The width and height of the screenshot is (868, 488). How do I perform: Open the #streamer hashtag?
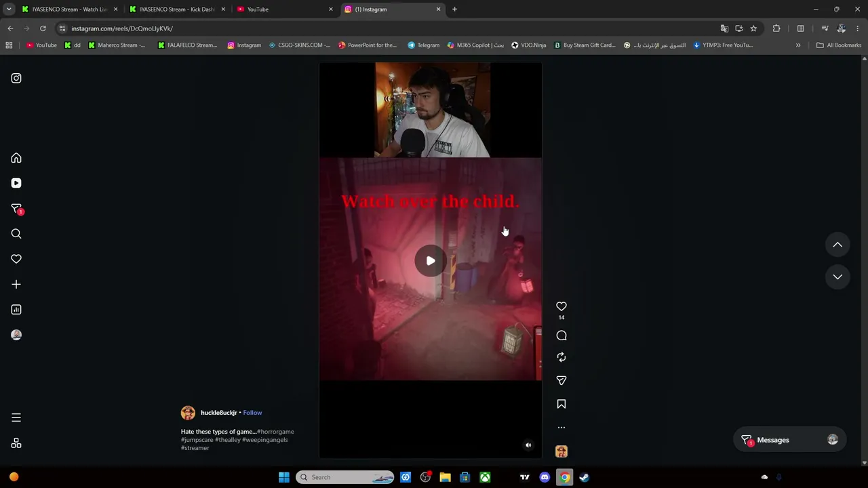click(195, 448)
